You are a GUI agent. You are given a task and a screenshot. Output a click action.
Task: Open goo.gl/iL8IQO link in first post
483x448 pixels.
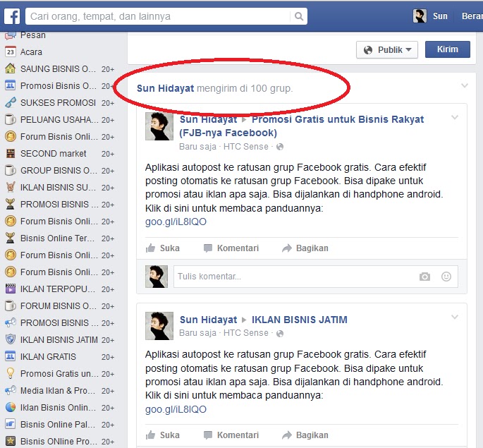tap(176, 222)
